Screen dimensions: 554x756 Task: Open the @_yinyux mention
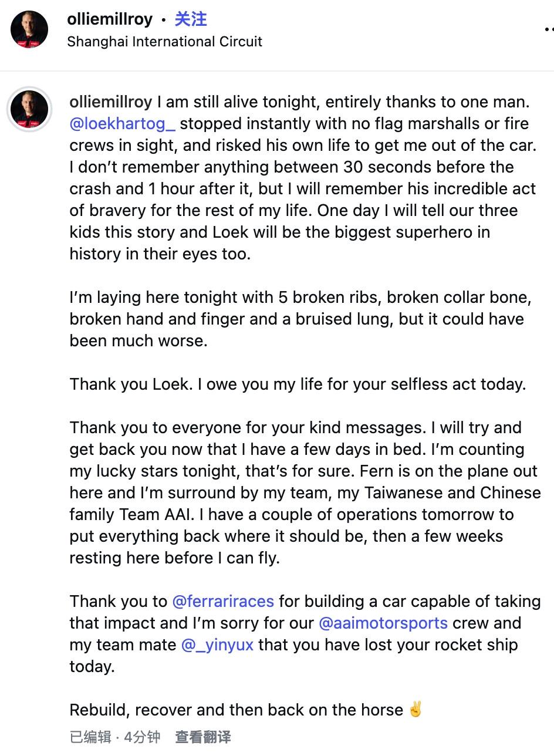pos(218,645)
